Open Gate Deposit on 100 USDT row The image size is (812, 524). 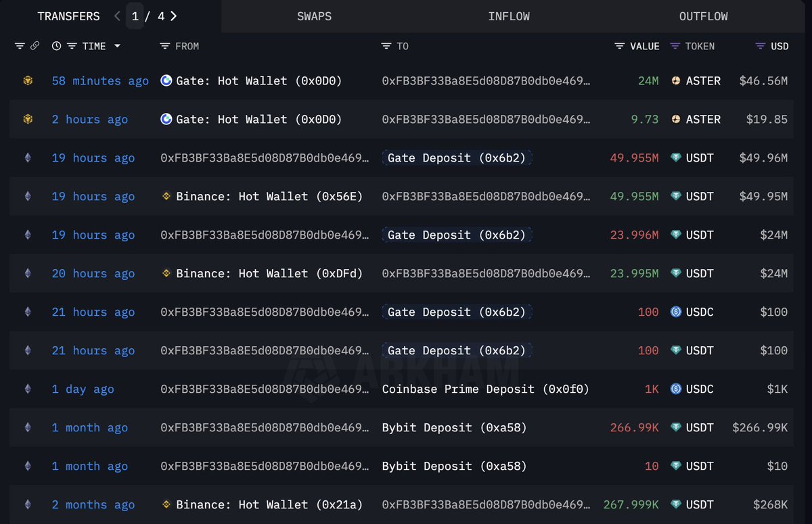[456, 350]
